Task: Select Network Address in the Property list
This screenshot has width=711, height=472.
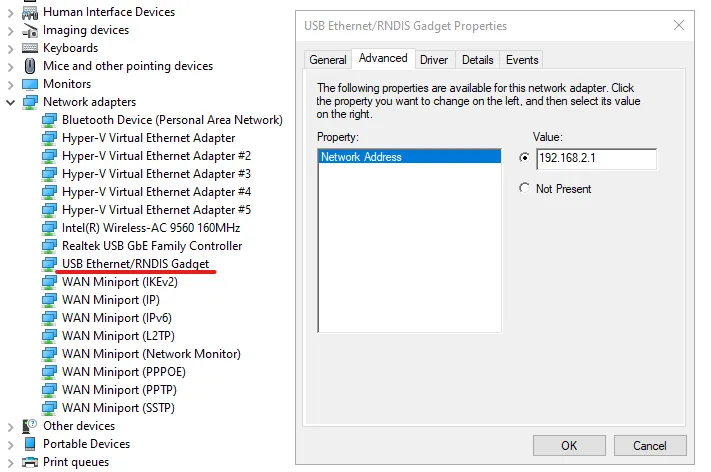Action: [361, 157]
